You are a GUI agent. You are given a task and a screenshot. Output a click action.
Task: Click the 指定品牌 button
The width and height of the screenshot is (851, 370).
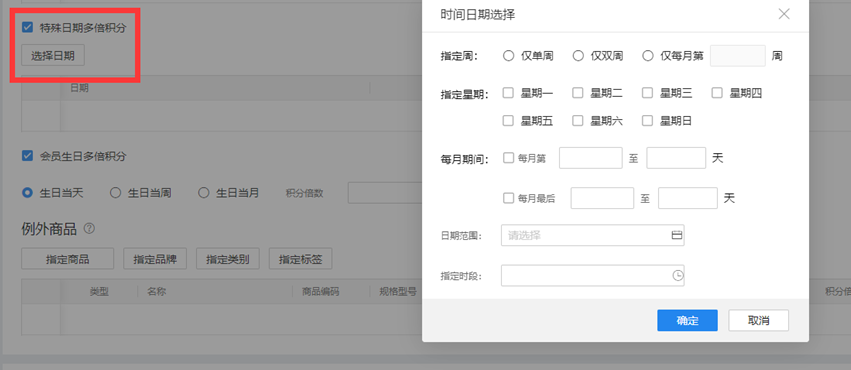(155, 259)
